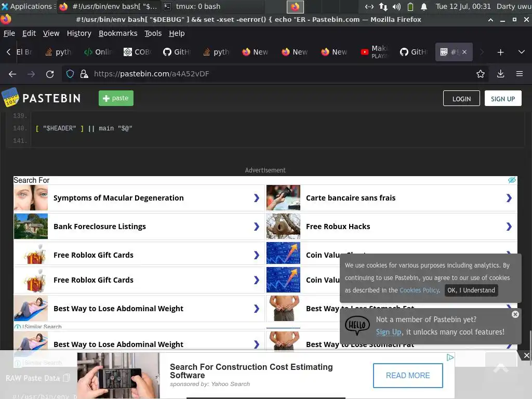Open the AdChoices icon on banner ad
532x399 pixels.
click(450, 357)
